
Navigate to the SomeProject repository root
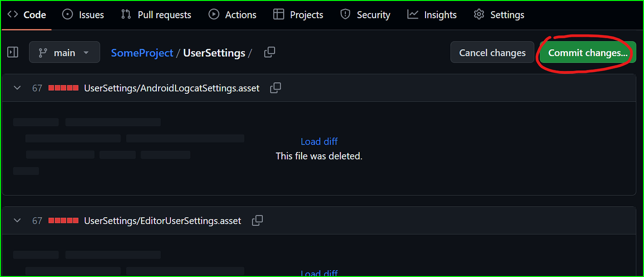tap(142, 53)
